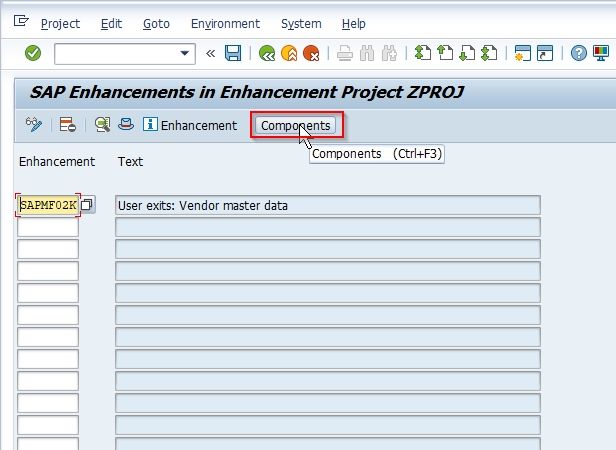This screenshot has width=616, height=450.
Task: Create new session icon
Action: tap(522, 53)
